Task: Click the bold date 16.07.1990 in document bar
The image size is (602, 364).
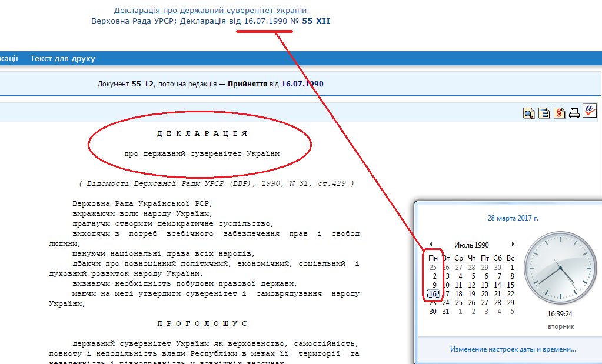Action: pos(302,84)
